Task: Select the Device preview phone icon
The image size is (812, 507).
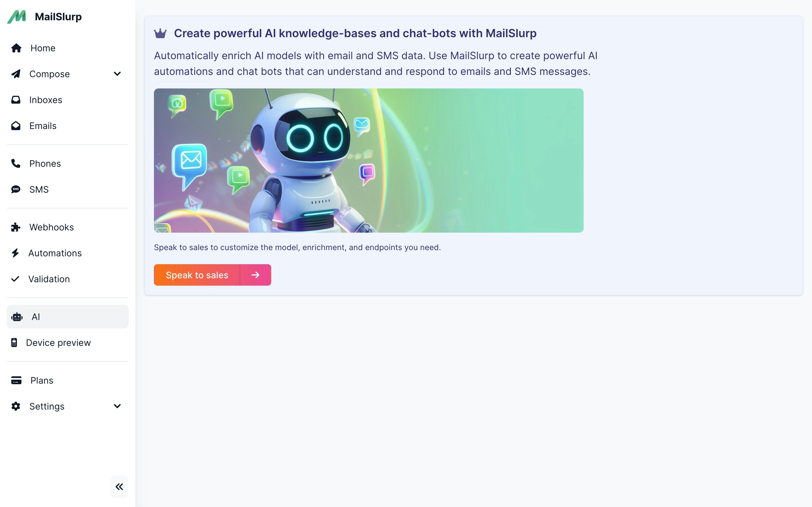Action: pos(14,342)
